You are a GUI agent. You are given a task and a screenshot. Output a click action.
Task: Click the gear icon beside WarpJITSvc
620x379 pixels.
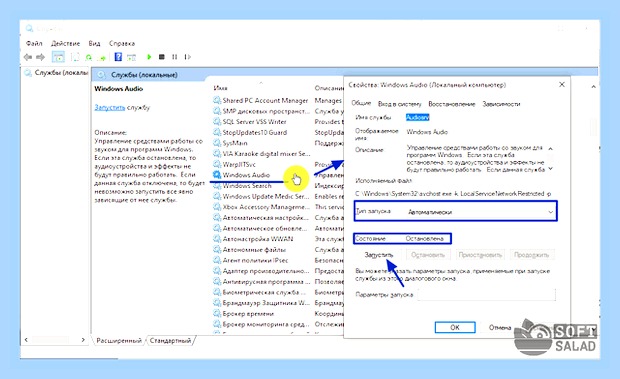(217, 164)
